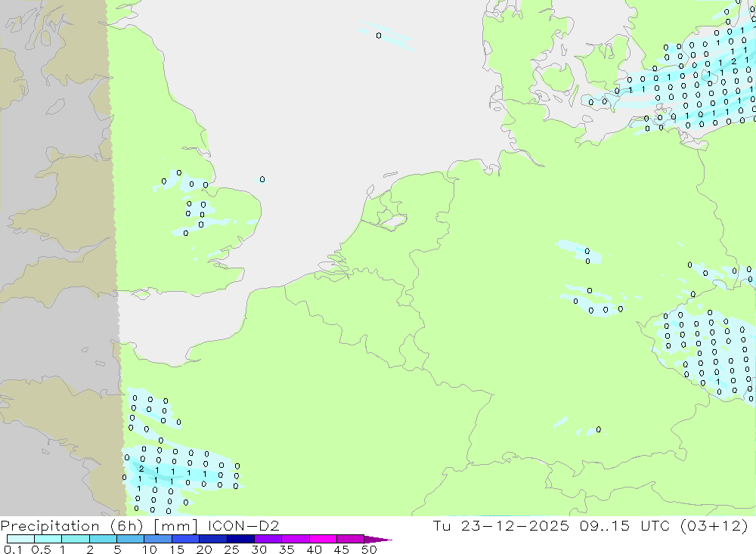Select the 10–15 mm legend swatch
The image size is (756, 554).
point(157,540)
